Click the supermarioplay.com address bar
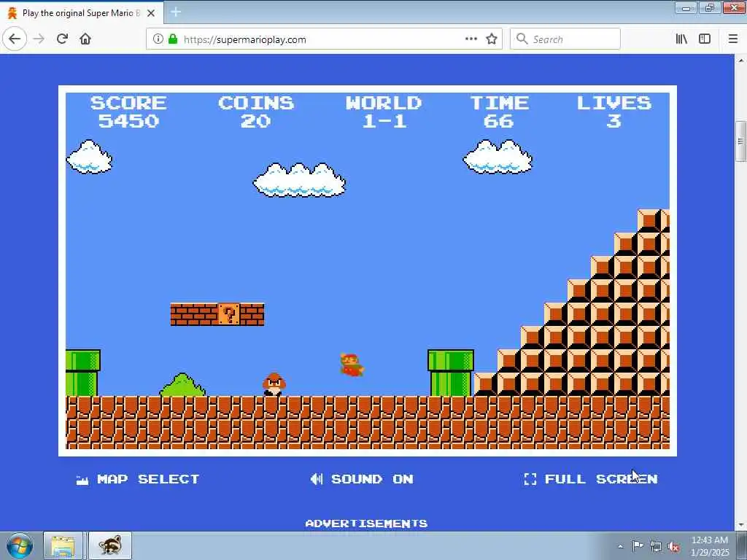747x560 pixels. tap(324, 39)
